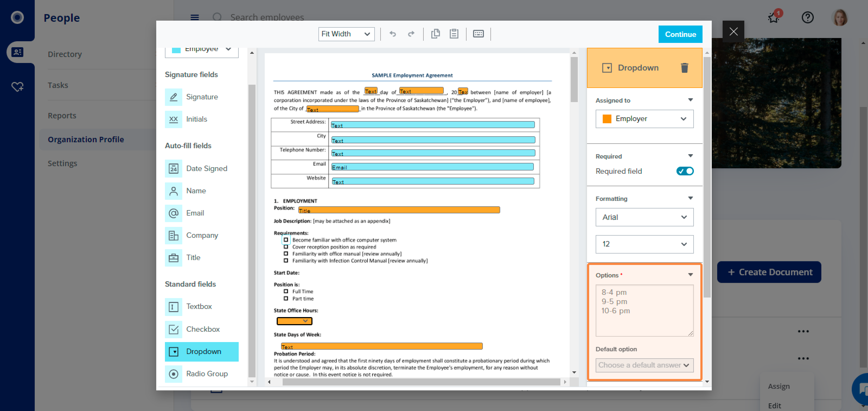This screenshot has width=868, height=411.
Task: Add an Initials field
Action: point(202,119)
